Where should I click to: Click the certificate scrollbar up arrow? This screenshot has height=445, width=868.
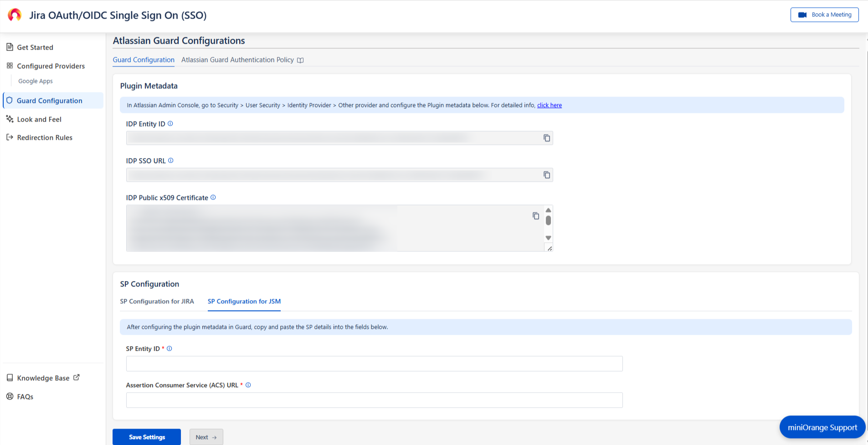point(548,210)
